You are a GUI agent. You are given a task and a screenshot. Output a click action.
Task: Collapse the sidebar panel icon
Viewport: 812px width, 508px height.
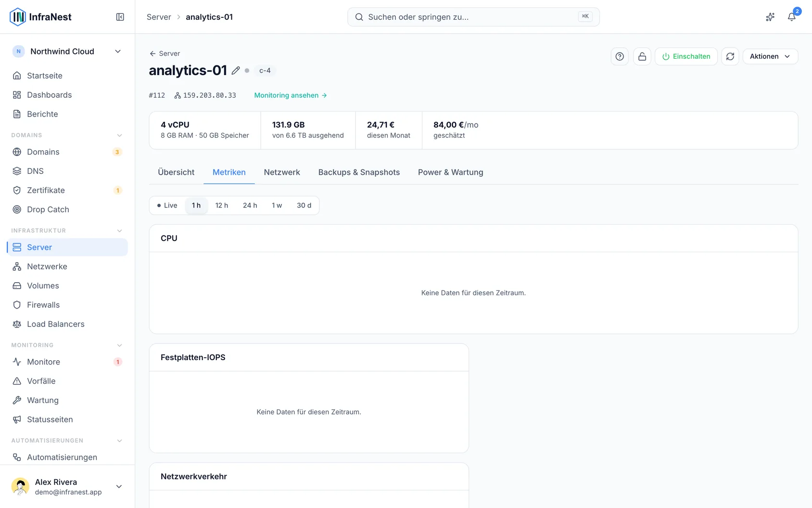point(120,17)
